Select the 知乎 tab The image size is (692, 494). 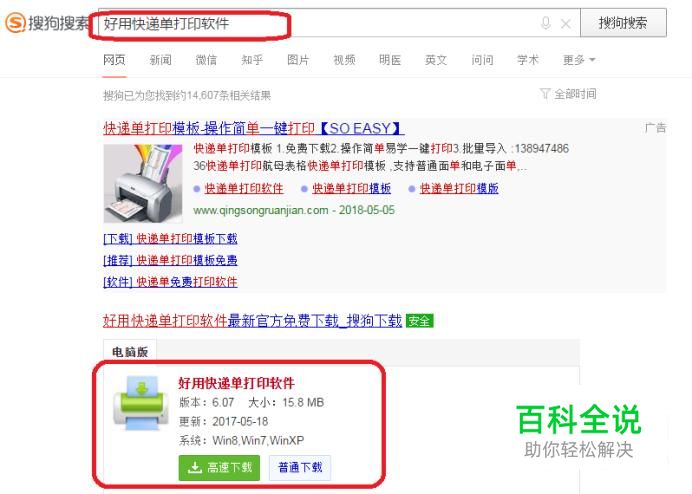252,60
